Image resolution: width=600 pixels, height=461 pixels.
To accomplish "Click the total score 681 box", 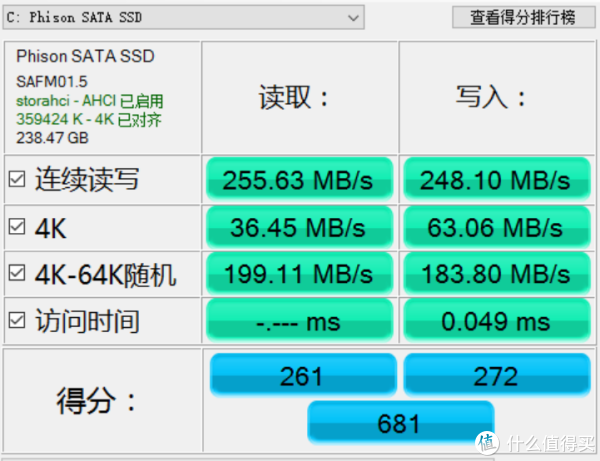I will tap(401, 422).
